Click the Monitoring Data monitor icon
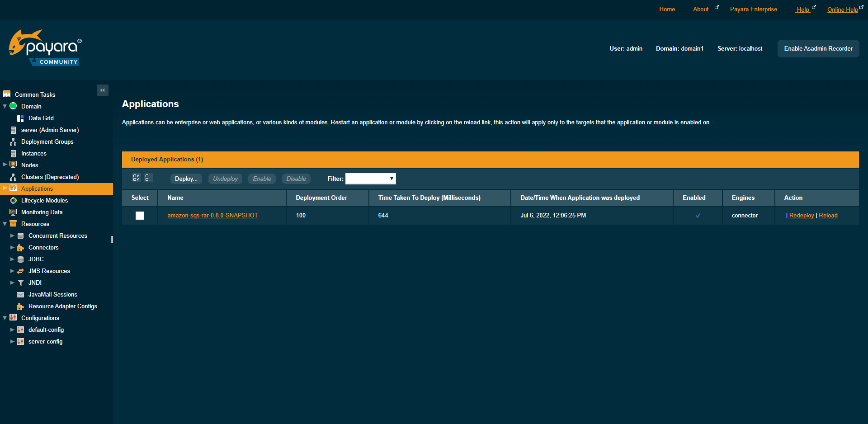This screenshot has height=424, width=868. [13, 212]
